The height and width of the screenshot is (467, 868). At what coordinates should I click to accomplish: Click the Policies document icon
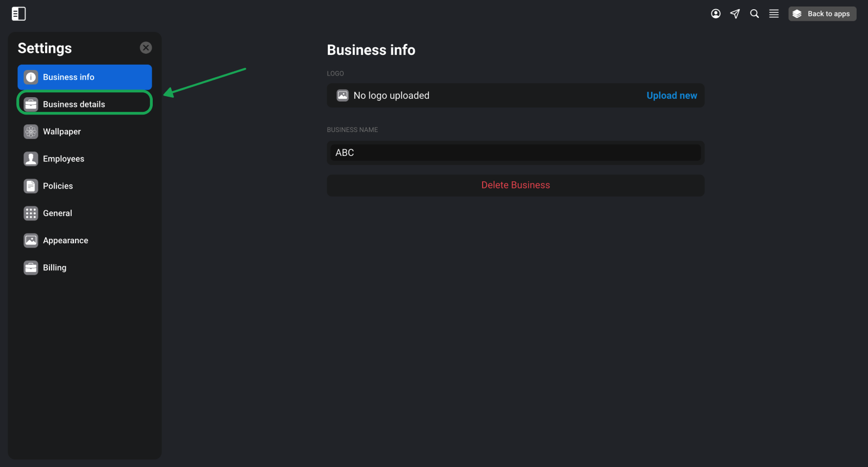pyautogui.click(x=31, y=186)
